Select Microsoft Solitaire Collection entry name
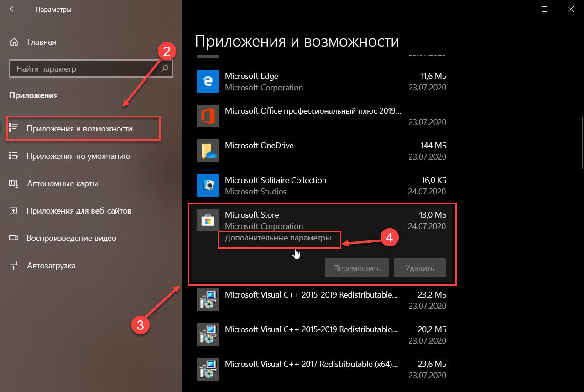The height and width of the screenshot is (392, 584). click(x=276, y=180)
